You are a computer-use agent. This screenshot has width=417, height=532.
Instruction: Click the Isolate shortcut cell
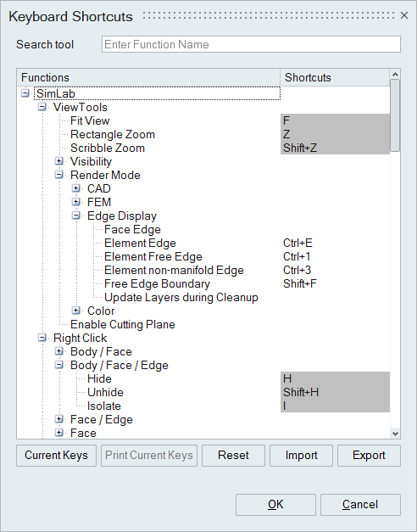pos(335,406)
